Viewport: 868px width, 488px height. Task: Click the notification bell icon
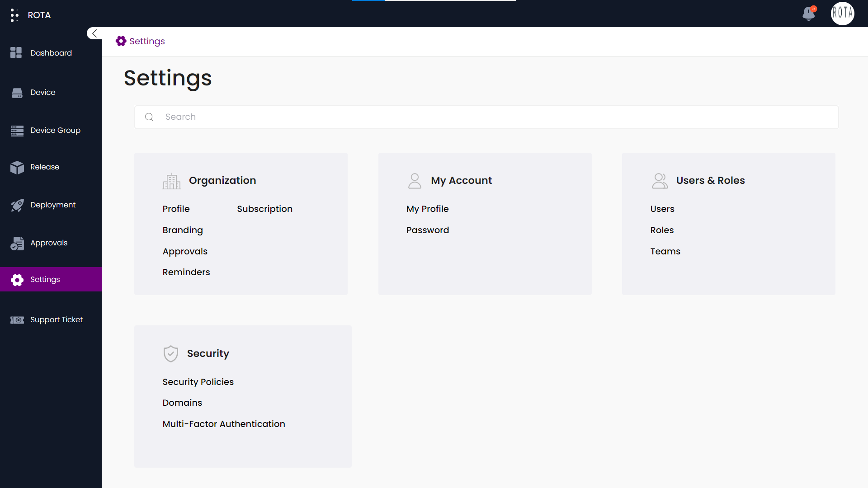808,13
